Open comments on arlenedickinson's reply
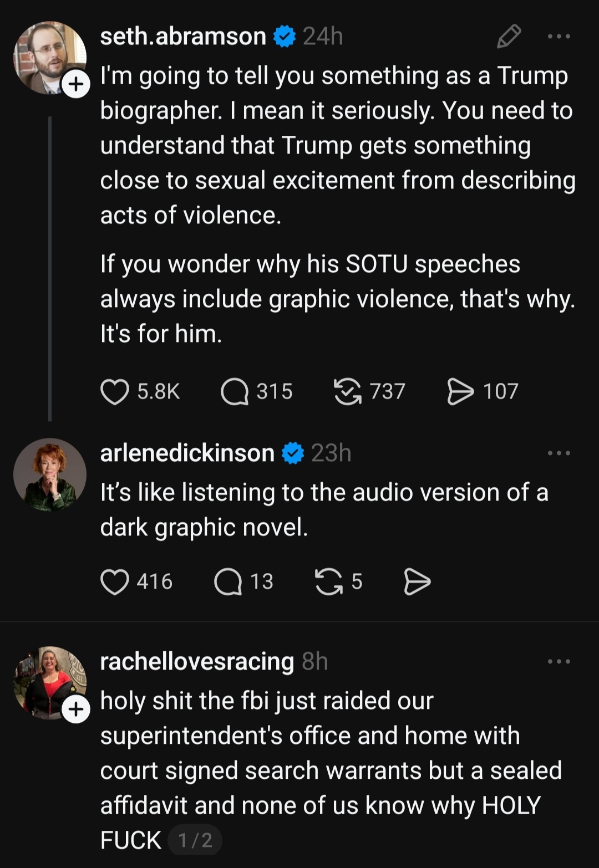 click(x=228, y=581)
